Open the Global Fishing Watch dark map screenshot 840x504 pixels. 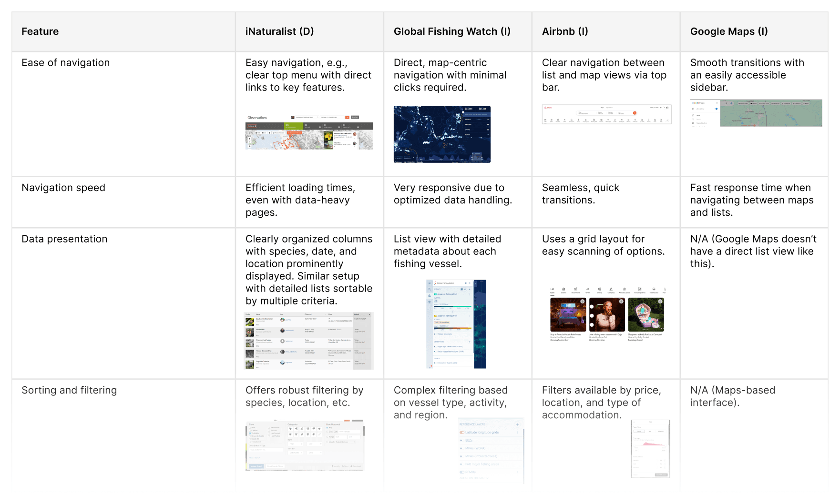point(442,134)
